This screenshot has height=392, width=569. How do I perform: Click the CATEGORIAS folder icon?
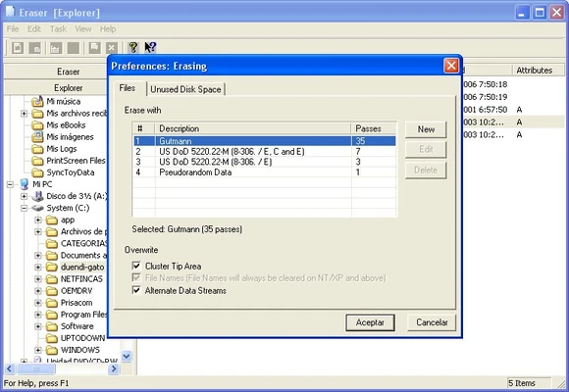coord(52,244)
